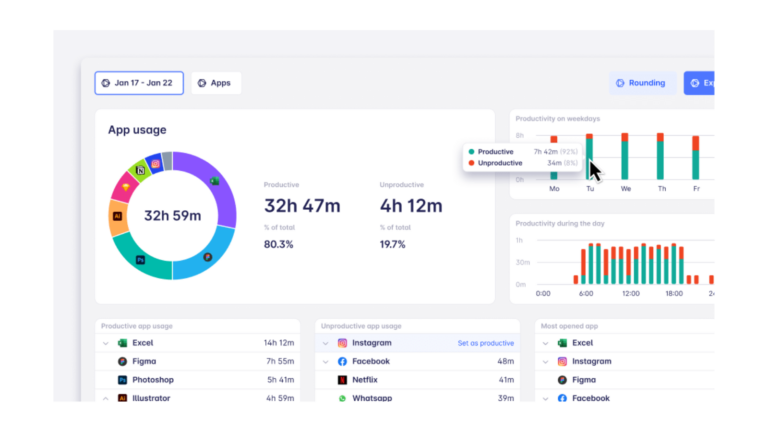Viewport: 768px width, 432px height.
Task: Click the Facebook icon in Unproductive app usage
Action: point(342,361)
